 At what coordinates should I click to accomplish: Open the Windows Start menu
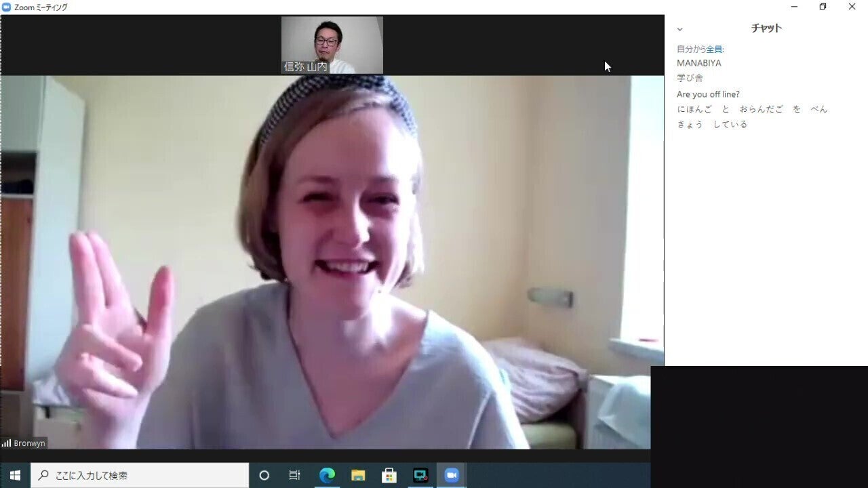click(x=15, y=475)
